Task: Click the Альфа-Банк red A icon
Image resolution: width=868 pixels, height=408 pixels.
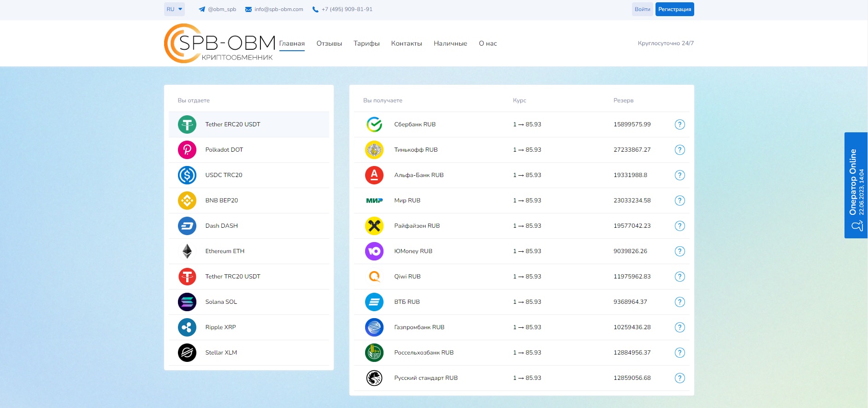Action: coord(374,175)
